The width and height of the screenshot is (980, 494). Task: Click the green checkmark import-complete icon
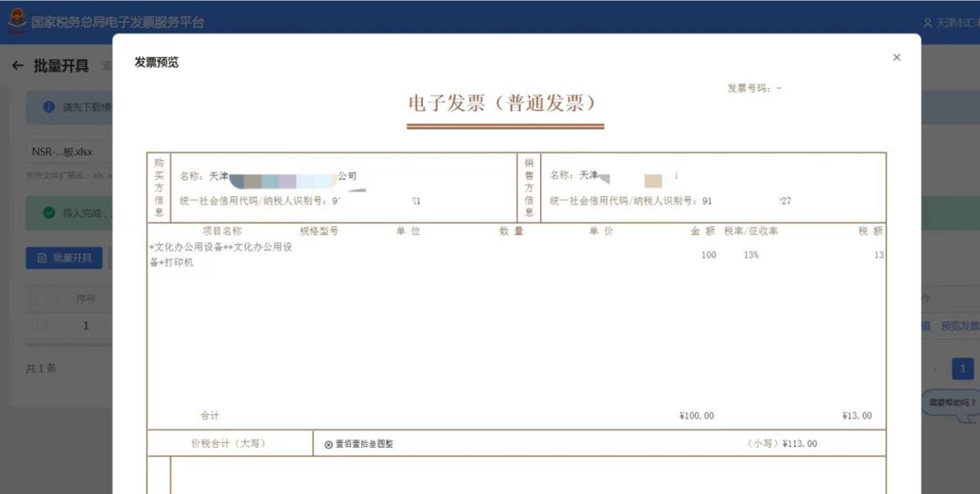tap(48, 213)
